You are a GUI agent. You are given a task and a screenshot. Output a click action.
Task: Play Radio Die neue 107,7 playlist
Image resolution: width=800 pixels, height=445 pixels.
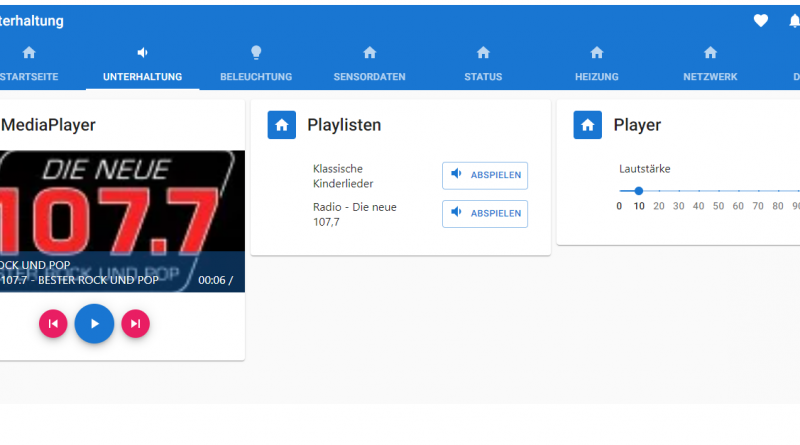coord(485,213)
